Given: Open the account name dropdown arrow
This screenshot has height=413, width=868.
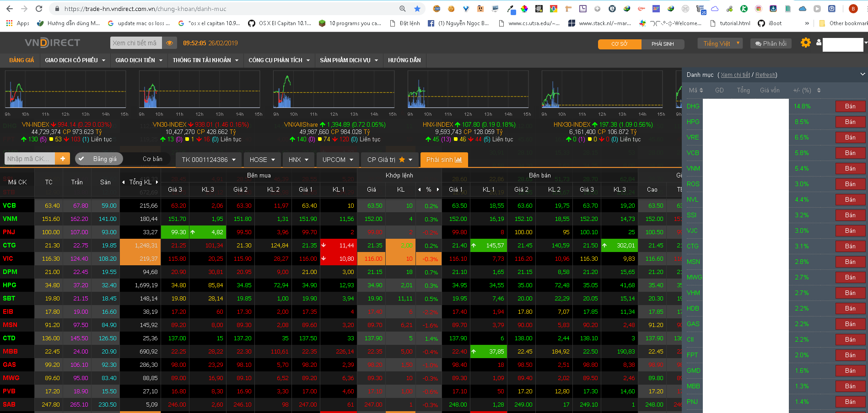Looking at the screenshot, I should [866, 43].
